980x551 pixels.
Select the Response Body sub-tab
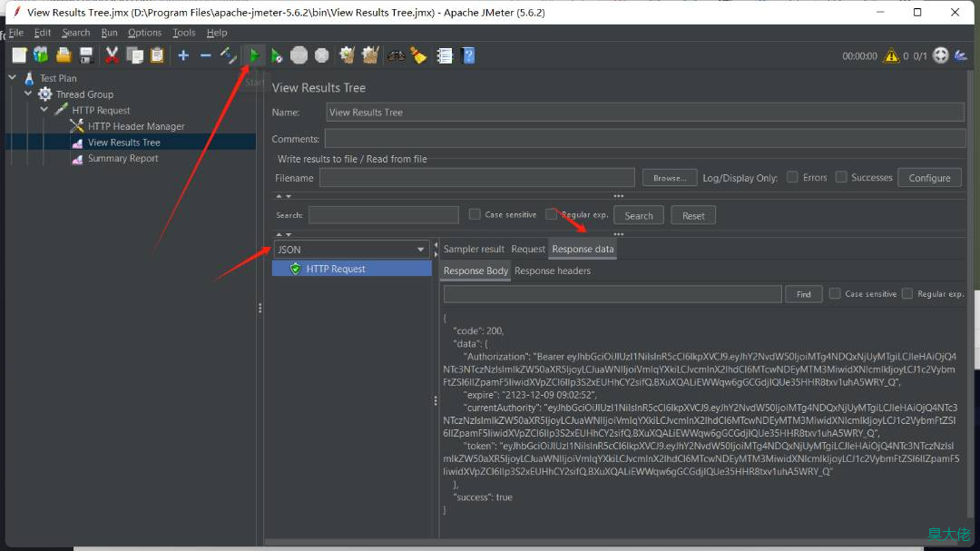(475, 271)
